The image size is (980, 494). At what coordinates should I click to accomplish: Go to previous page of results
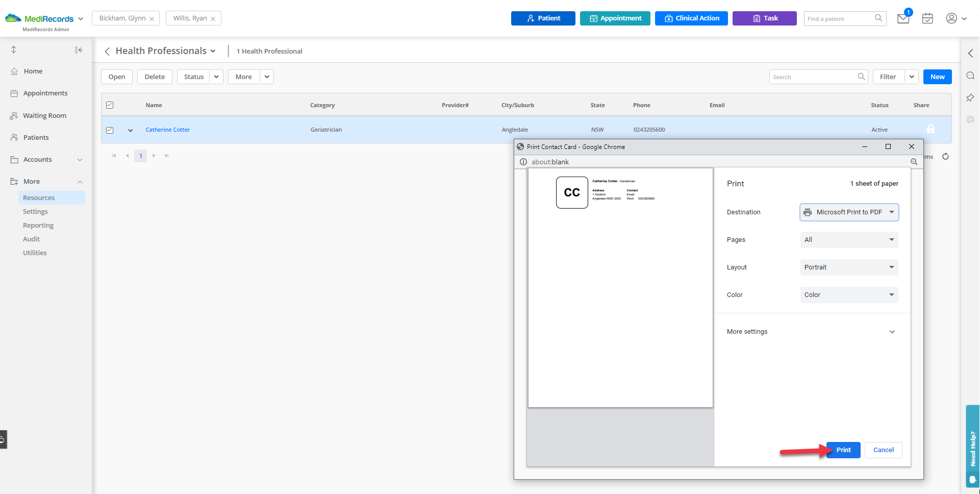point(127,156)
